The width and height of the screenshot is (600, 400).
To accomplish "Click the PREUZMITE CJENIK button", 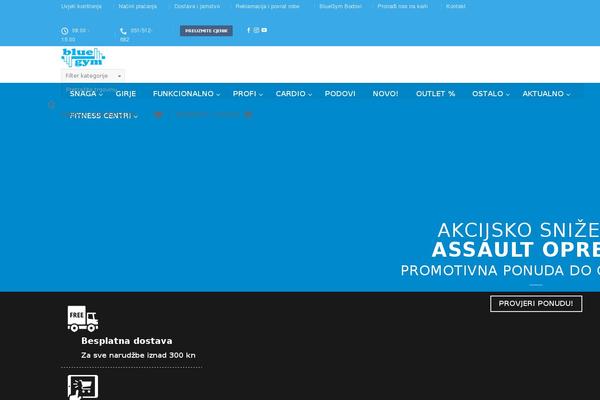I will click(206, 31).
